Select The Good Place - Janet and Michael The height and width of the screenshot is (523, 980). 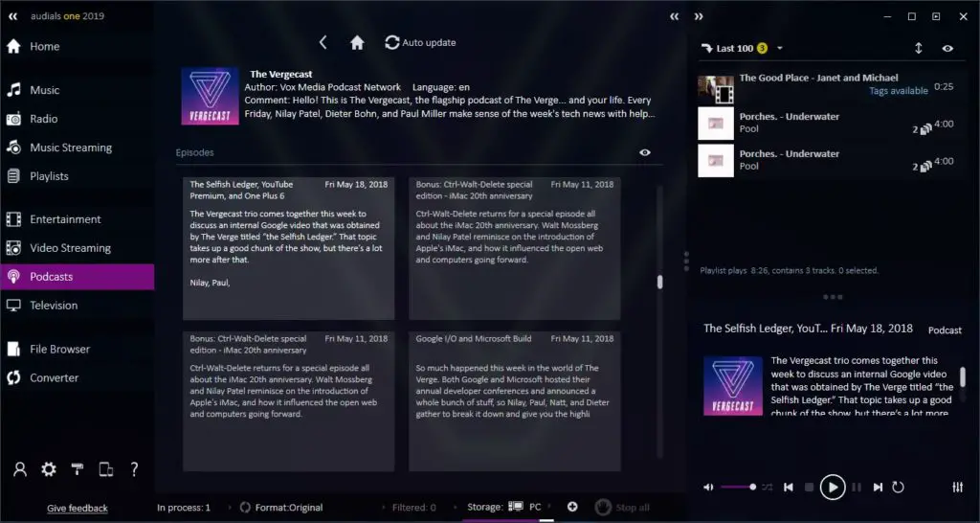832,89
